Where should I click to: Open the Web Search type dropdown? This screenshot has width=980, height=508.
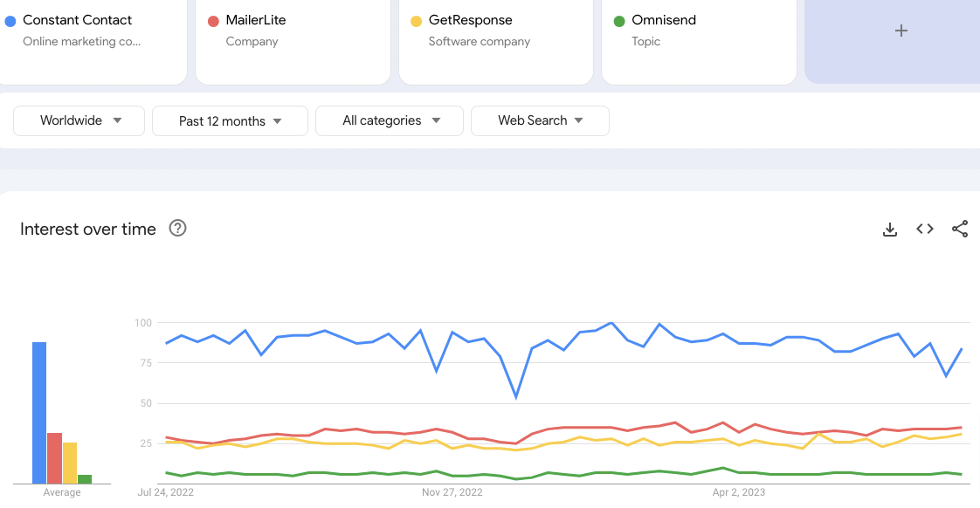[x=540, y=120]
